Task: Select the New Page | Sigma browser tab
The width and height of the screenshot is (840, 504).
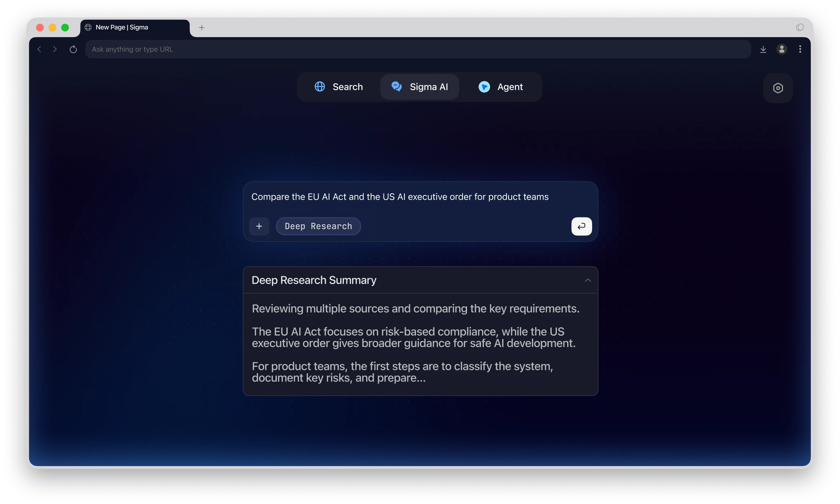Action: click(x=135, y=27)
